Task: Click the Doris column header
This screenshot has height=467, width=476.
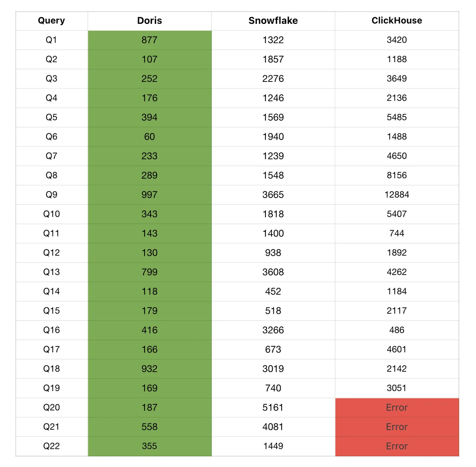Action: pyautogui.click(x=149, y=21)
